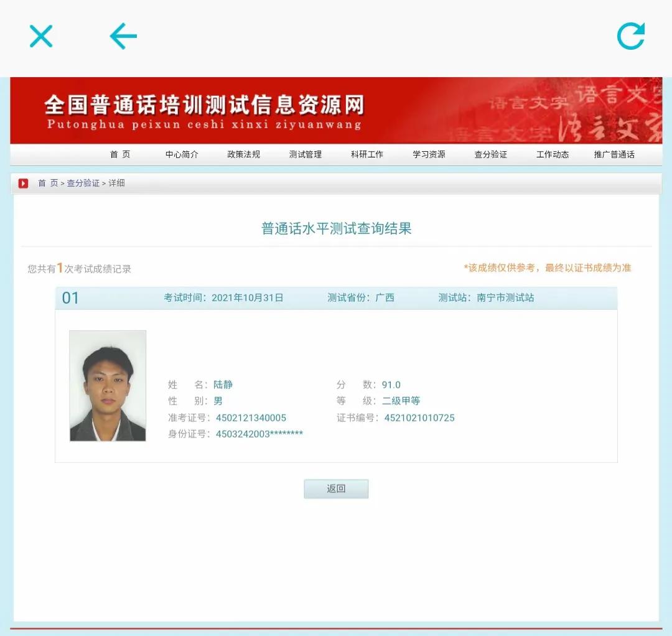Go to 学习资源
The width and height of the screenshot is (672, 636).
coord(428,155)
